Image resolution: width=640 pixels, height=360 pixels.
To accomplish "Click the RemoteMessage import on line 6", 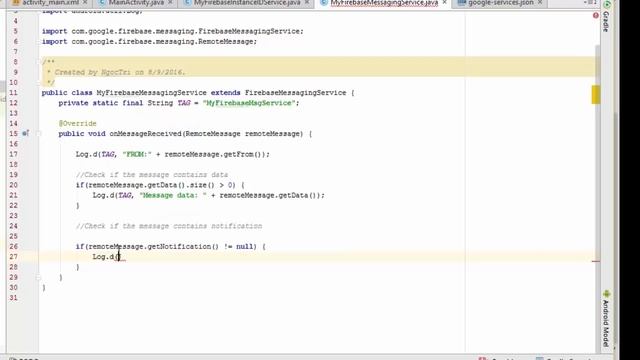I will pyautogui.click(x=149, y=41).
